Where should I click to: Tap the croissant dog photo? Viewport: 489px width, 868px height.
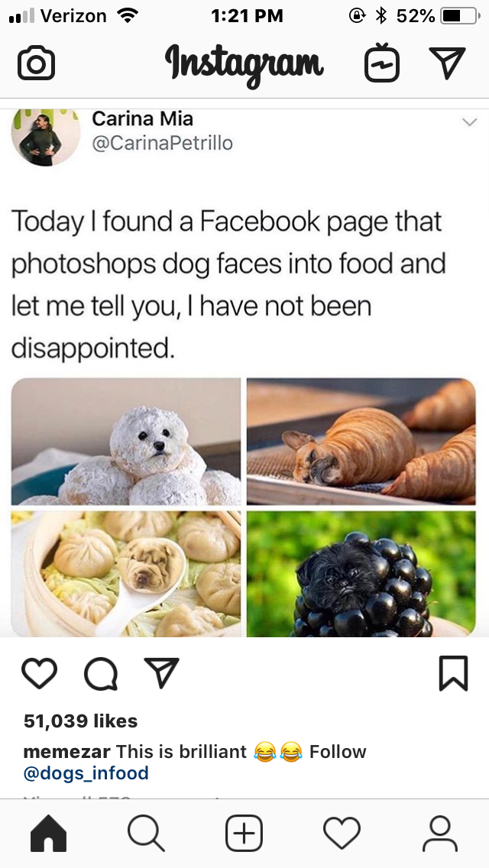pos(361,441)
